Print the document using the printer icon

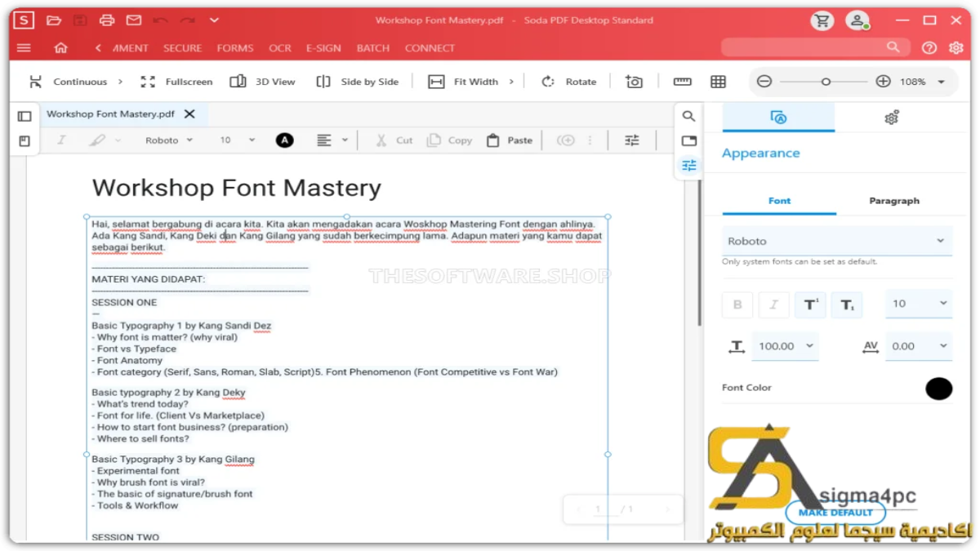point(107,20)
